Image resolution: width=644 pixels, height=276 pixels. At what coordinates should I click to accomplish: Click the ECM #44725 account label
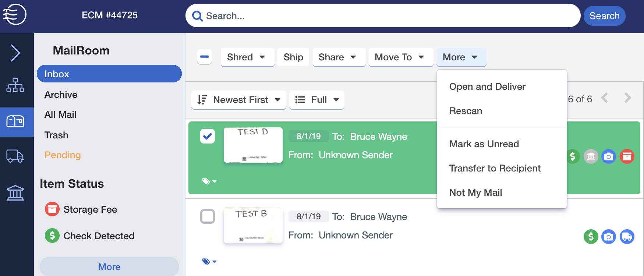pos(110,15)
